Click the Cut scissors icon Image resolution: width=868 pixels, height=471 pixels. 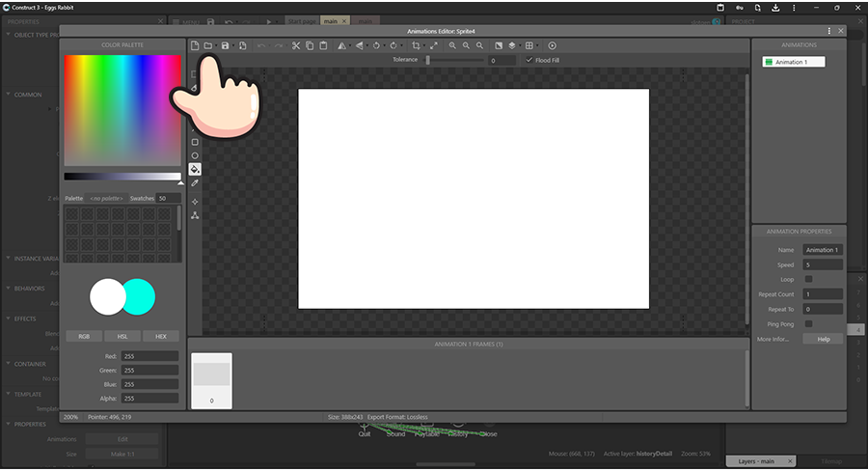point(296,45)
